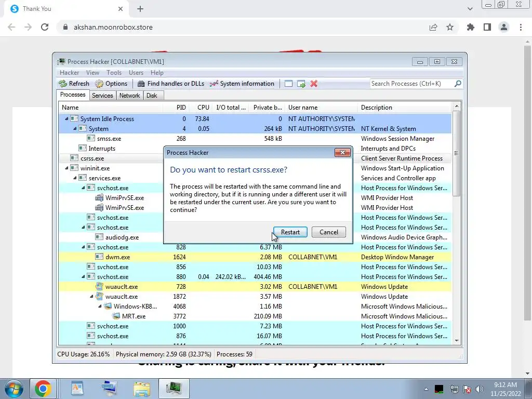Switch to the Network tab
Viewport: 532px width, 399px height.
point(129,96)
